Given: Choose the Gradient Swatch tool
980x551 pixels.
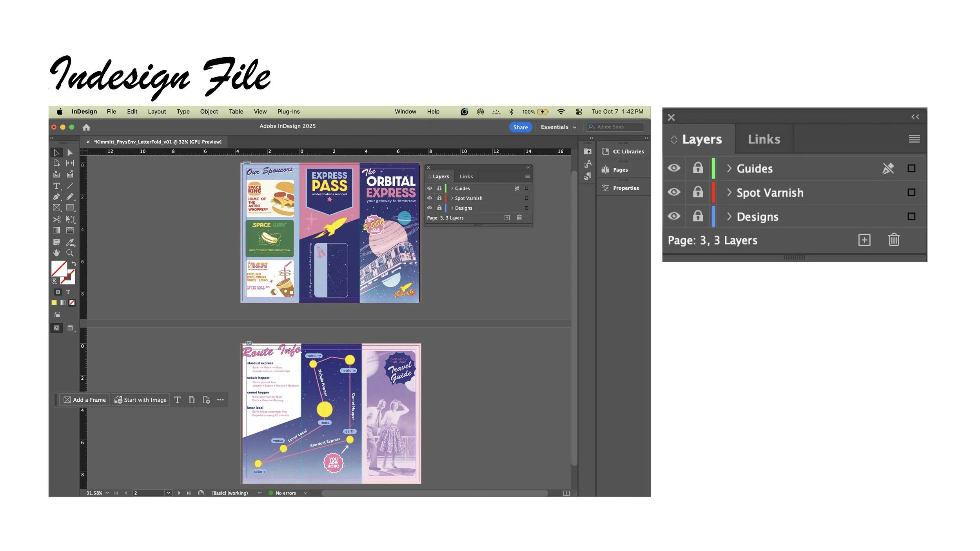Looking at the screenshot, I should (x=56, y=230).
